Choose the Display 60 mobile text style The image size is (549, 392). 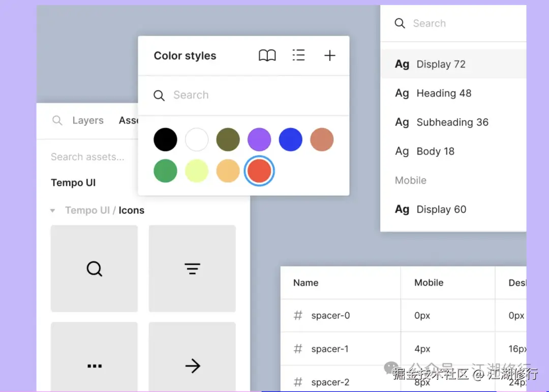(453, 209)
